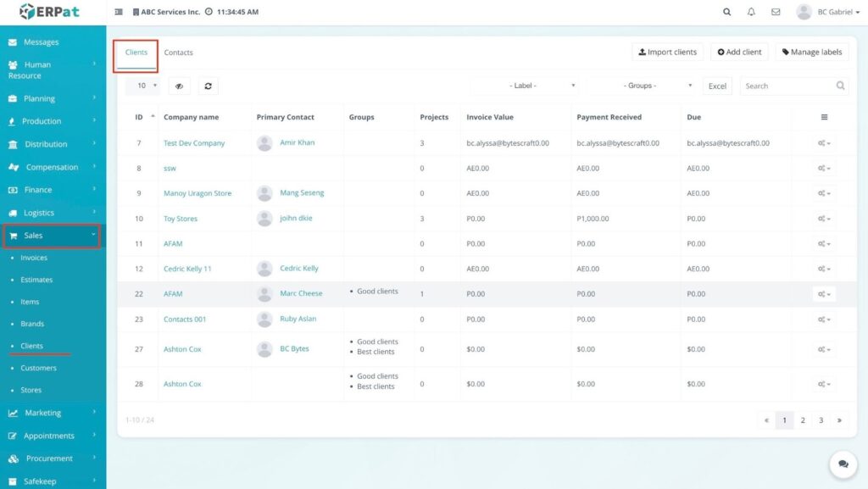The width and height of the screenshot is (868, 489).
Task: Click the search magnifier icon in top bar
Action: coord(726,13)
